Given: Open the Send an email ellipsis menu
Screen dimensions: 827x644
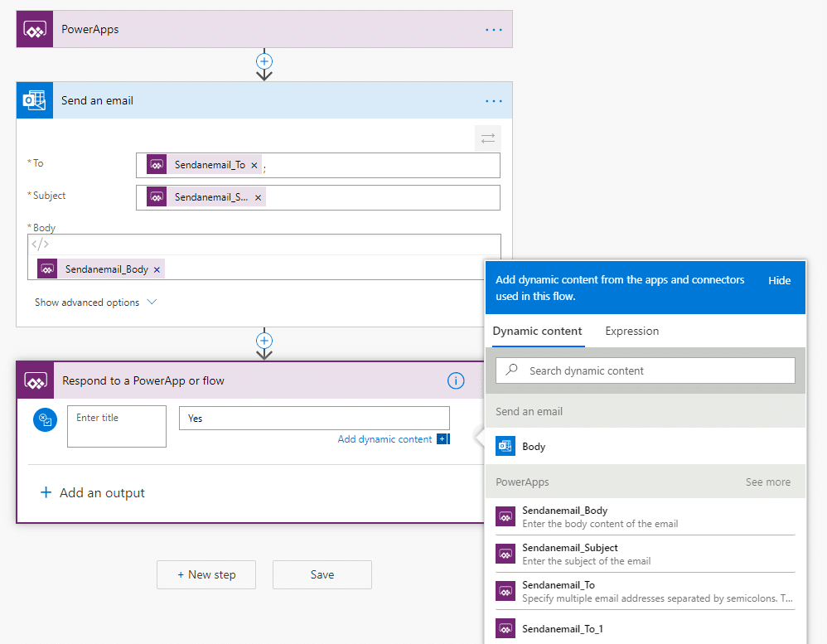Looking at the screenshot, I should (x=494, y=101).
